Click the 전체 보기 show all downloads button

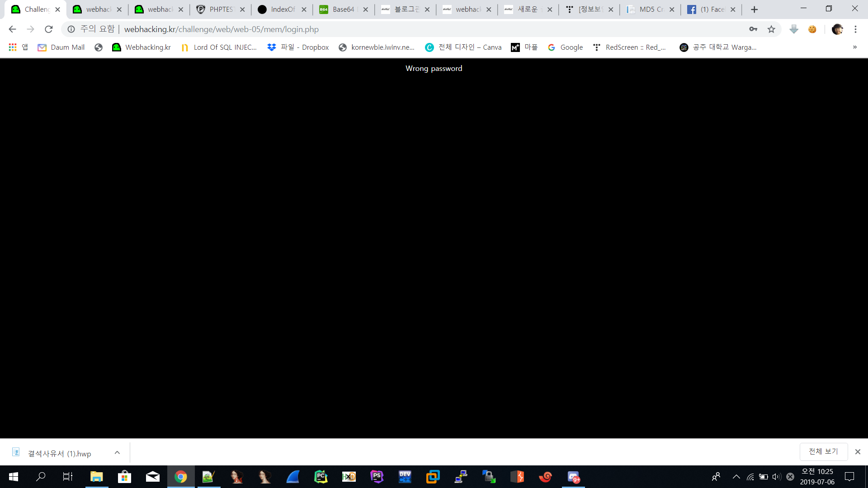point(823,451)
